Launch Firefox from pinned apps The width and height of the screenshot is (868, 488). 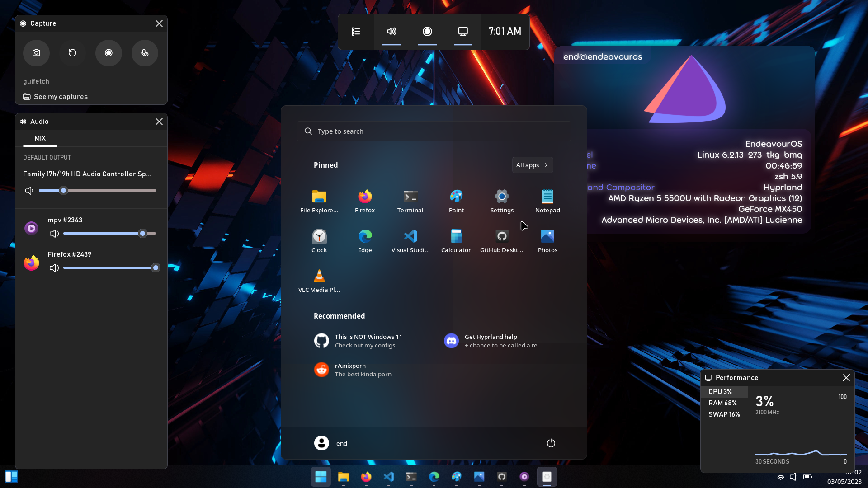[x=365, y=200]
